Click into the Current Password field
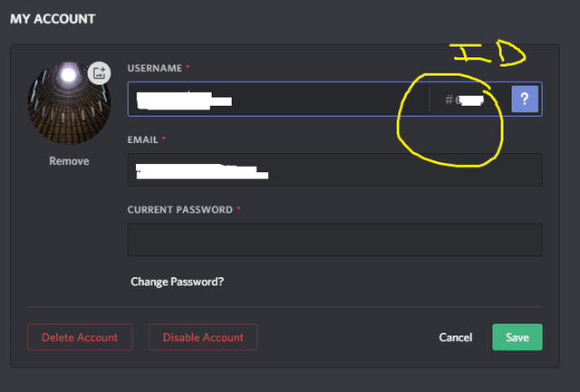The image size is (580, 392). pos(334,239)
